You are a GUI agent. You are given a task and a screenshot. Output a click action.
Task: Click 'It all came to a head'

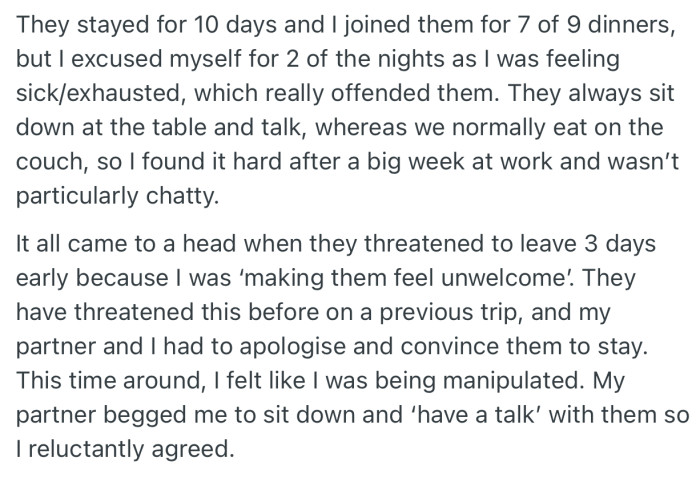coord(125,244)
